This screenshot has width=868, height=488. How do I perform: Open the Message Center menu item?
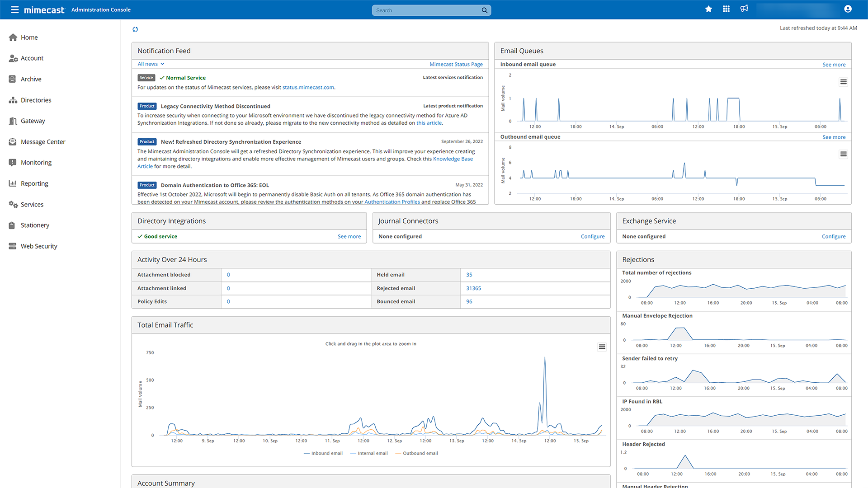tap(13, 141)
